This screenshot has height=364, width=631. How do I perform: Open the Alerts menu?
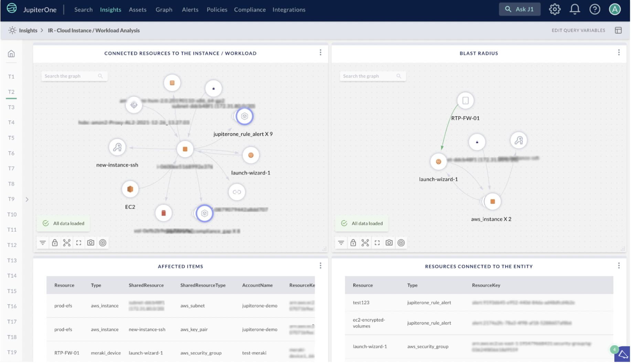(x=190, y=10)
